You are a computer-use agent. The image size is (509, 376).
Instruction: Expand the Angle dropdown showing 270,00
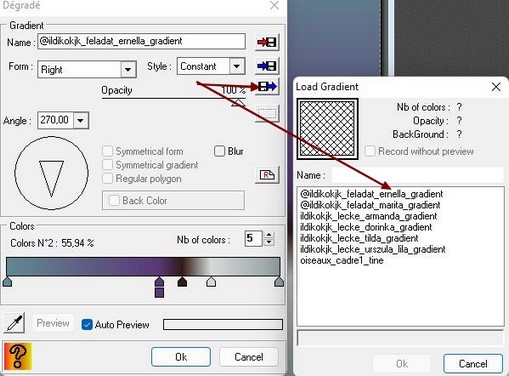coord(80,120)
